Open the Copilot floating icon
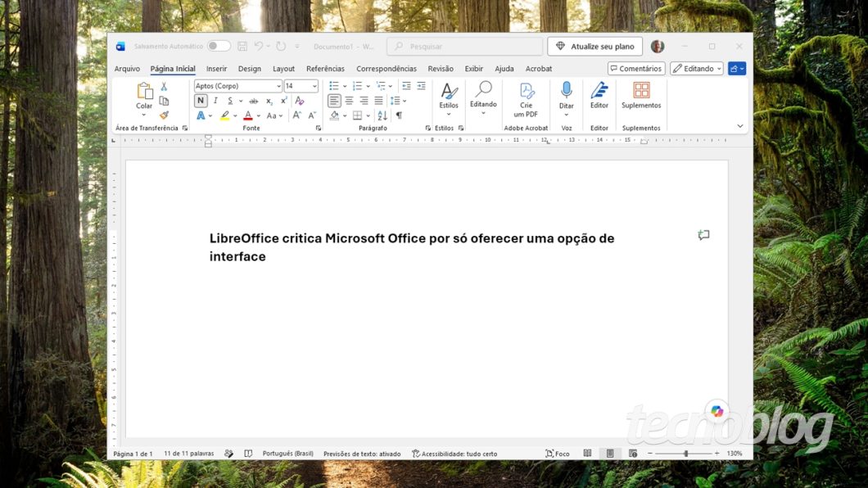Screen dimensions: 868x488 pos(717,411)
